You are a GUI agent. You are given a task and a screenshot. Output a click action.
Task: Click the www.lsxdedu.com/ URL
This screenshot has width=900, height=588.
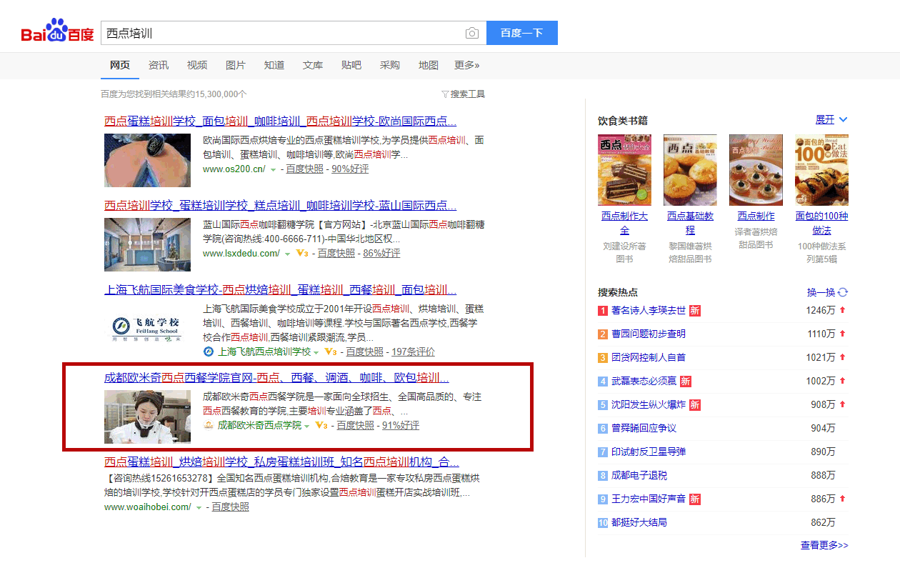tap(241, 253)
